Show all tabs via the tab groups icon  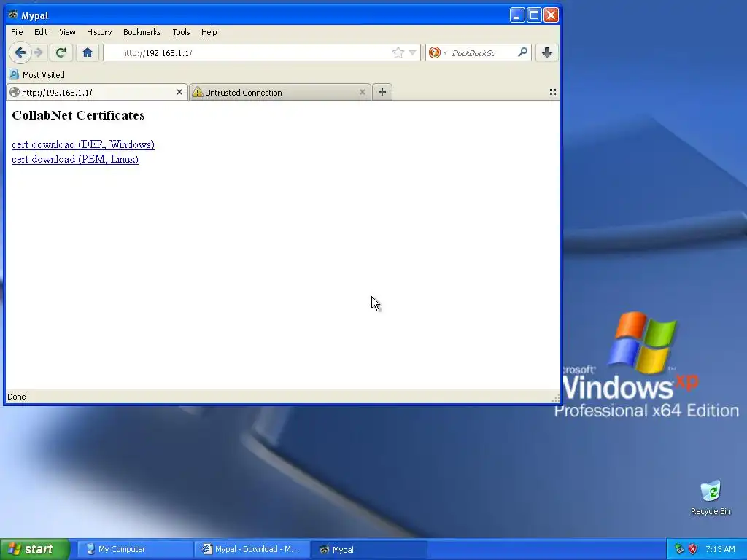pos(553,92)
